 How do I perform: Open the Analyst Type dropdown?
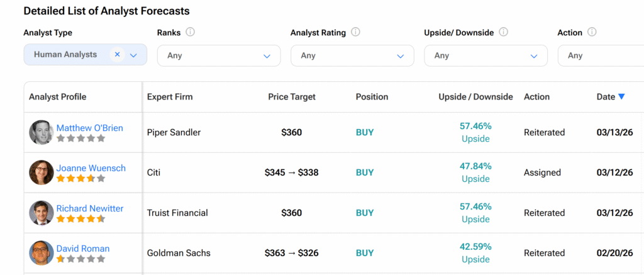pyautogui.click(x=133, y=55)
